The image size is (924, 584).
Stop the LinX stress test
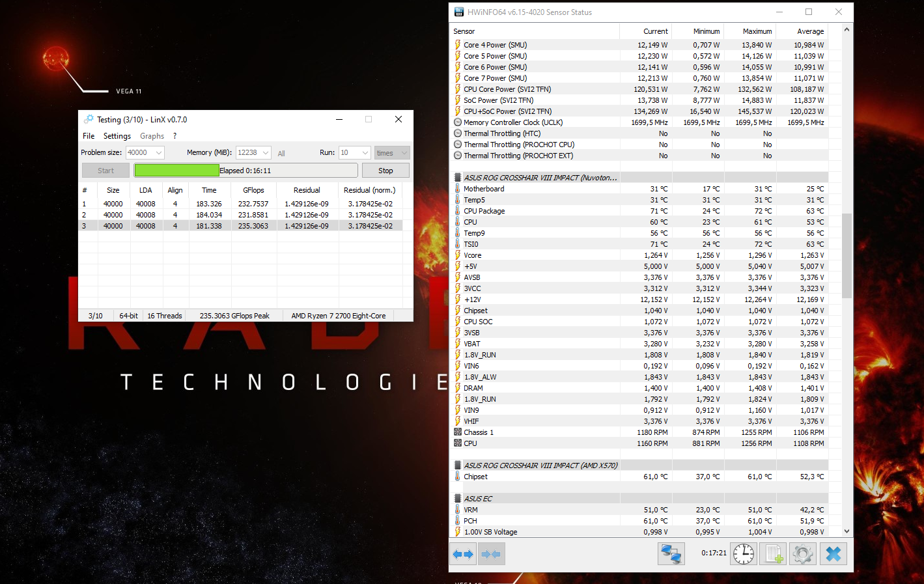click(x=385, y=171)
